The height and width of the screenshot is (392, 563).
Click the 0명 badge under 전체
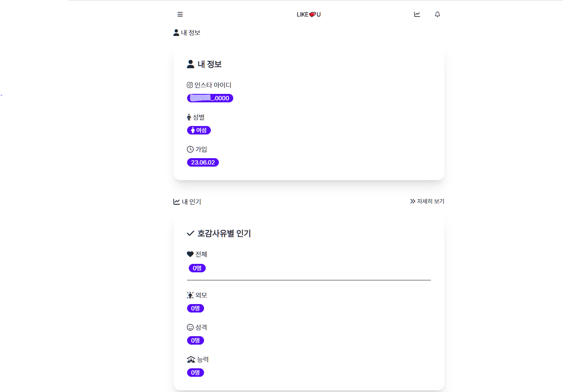point(197,268)
